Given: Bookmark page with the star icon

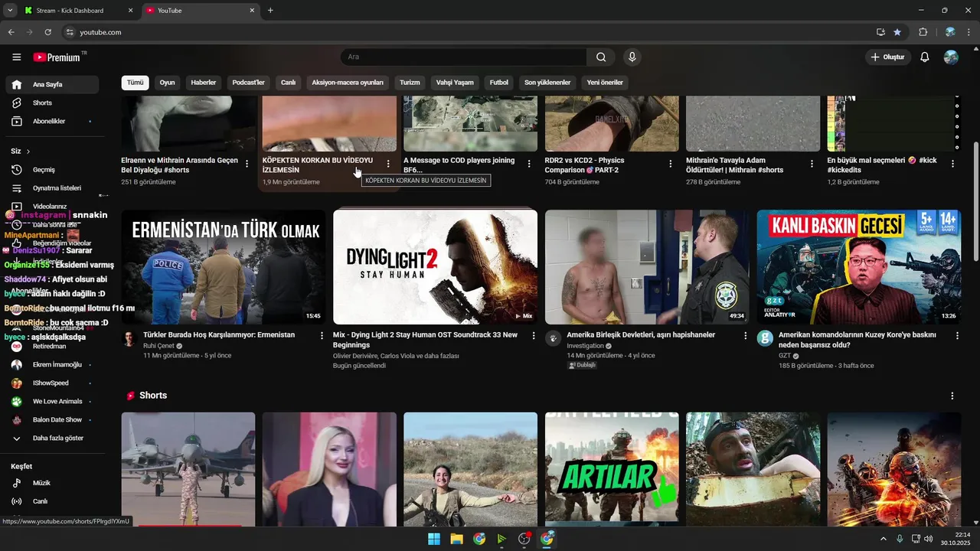Looking at the screenshot, I should (897, 32).
